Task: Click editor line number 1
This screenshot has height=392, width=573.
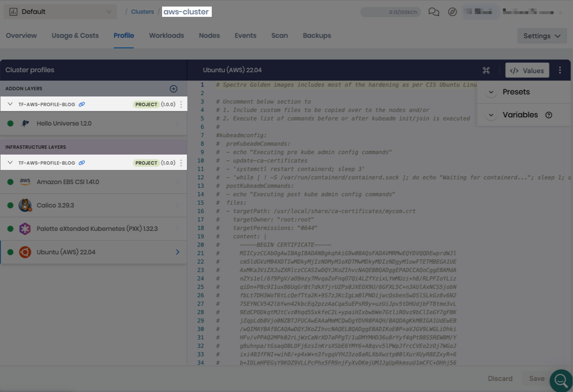Action: [x=202, y=85]
